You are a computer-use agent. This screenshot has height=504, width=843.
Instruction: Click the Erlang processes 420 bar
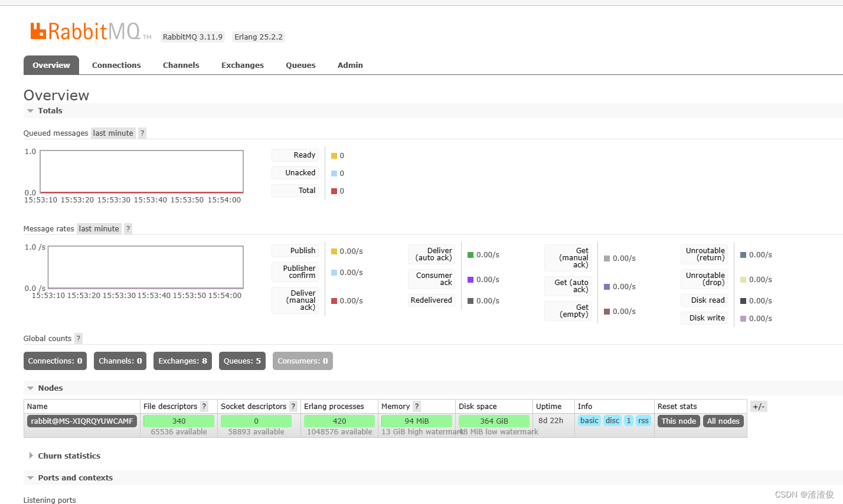click(339, 421)
